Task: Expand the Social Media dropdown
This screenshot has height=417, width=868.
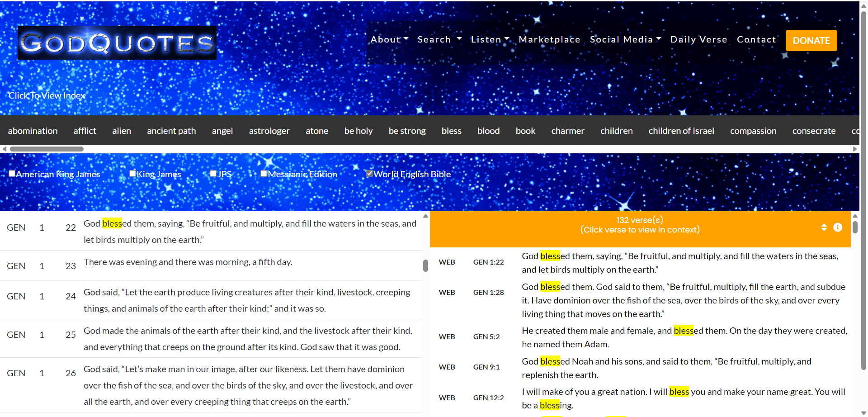Action: (625, 39)
